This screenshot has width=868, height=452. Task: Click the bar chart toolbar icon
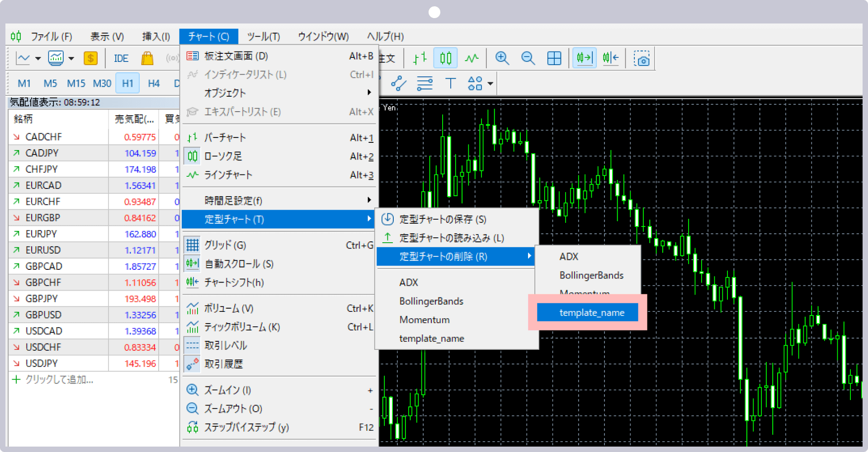pos(420,58)
